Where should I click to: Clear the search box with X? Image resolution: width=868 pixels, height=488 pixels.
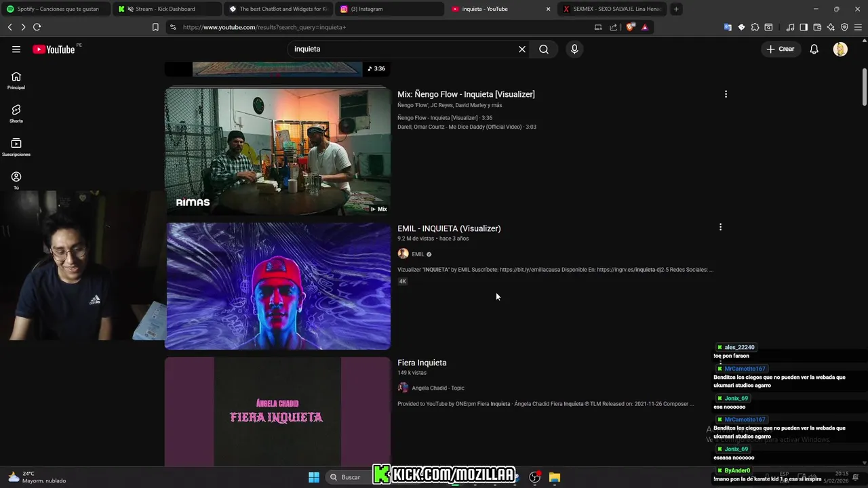522,49
